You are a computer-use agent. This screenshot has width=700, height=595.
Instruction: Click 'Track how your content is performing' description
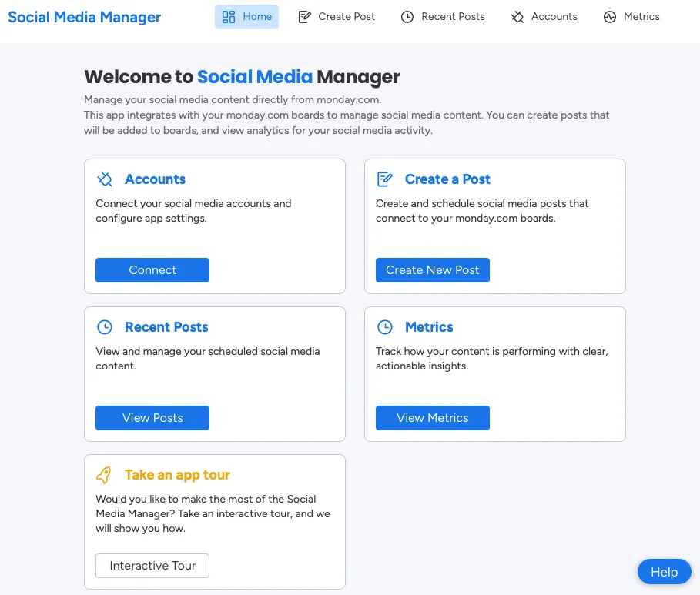pos(491,359)
